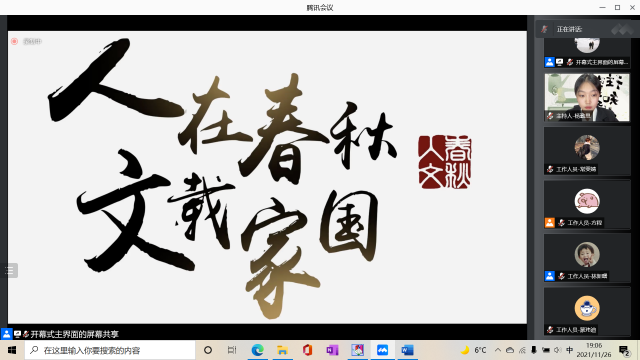Click the Tencent Meeting taskbar icon
Image resolution: width=640 pixels, height=360 pixels.
[382, 350]
